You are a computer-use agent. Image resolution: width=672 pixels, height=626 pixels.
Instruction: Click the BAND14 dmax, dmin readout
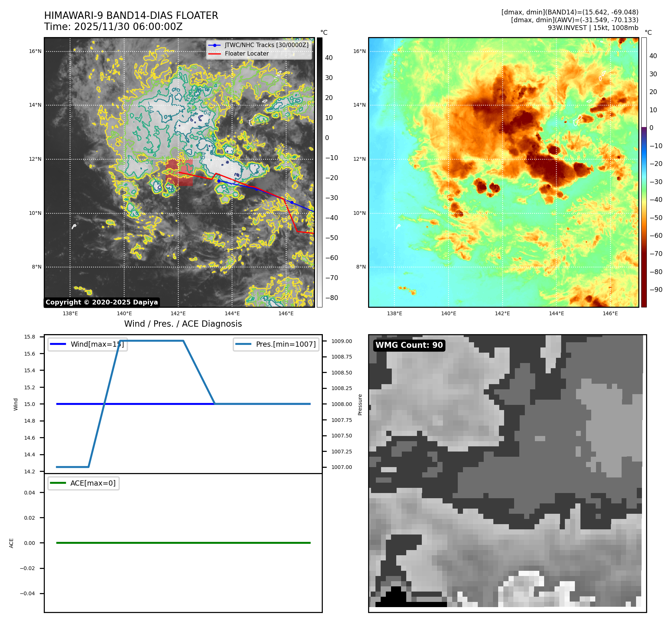[570, 12]
